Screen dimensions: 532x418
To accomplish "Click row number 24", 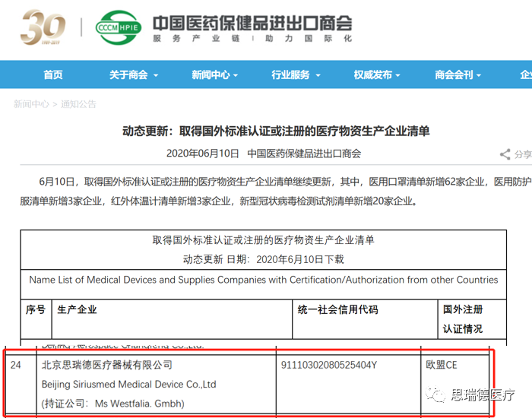I will [16, 365].
